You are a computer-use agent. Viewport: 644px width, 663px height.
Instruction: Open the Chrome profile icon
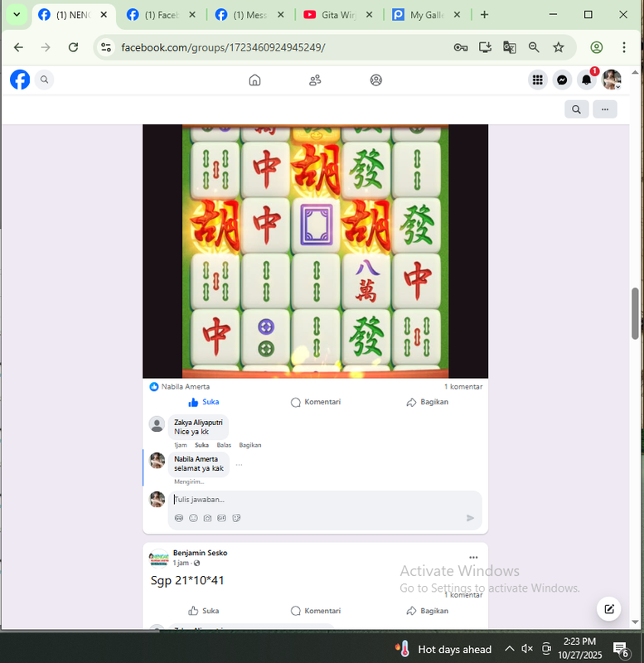597,47
